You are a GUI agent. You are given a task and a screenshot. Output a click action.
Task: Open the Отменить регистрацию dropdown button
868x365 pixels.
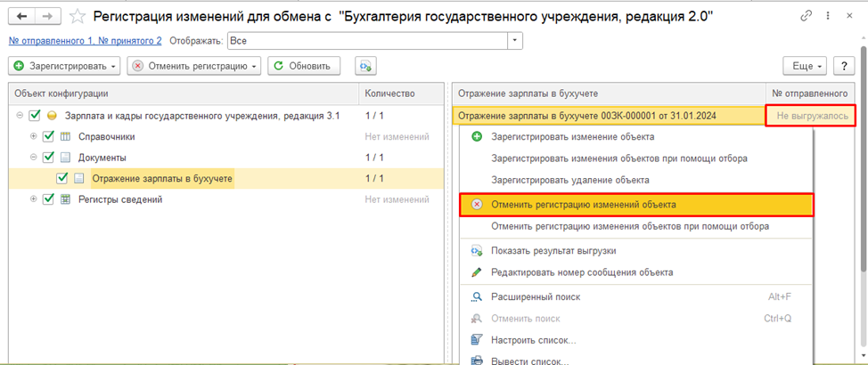[195, 66]
